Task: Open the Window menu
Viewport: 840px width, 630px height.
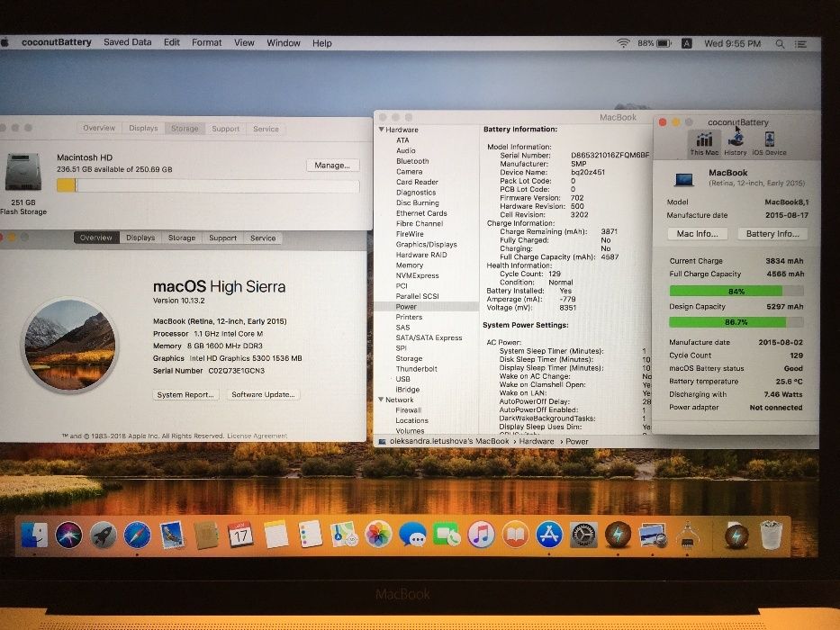Action: coord(284,43)
